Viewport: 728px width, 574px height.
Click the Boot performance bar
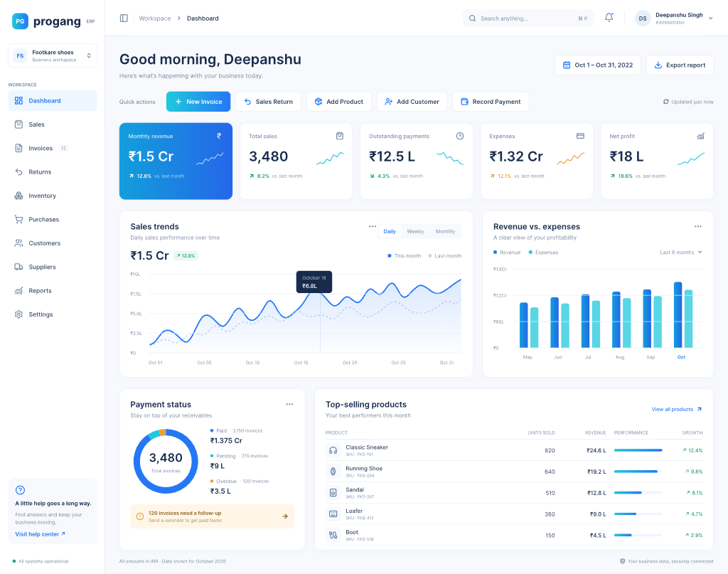pos(638,535)
